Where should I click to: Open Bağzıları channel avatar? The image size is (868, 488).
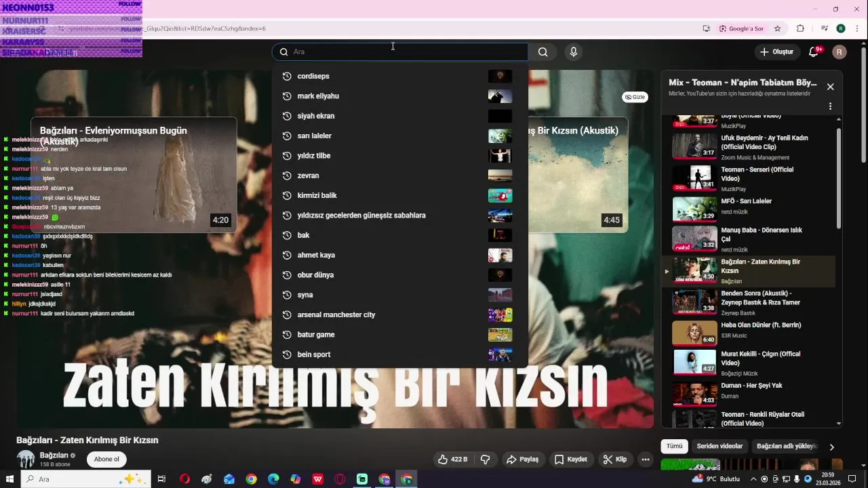point(26,459)
